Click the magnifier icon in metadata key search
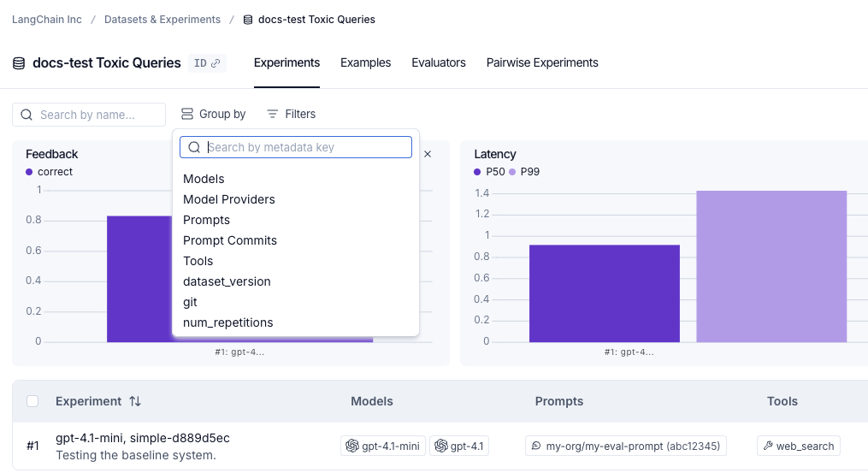 [194, 147]
